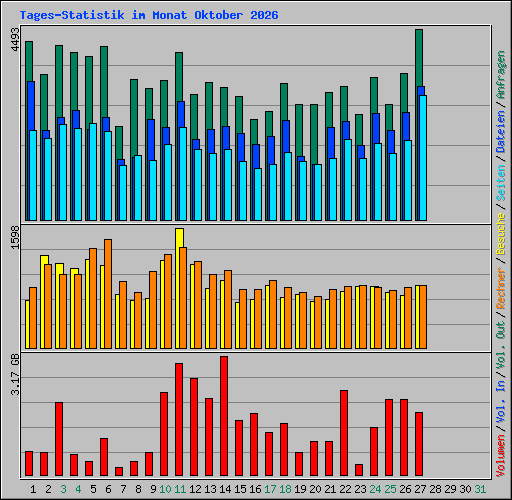This screenshot has height=500, width=512.
Task: Click day label '3' on the x-axis
Action: pos(63,489)
